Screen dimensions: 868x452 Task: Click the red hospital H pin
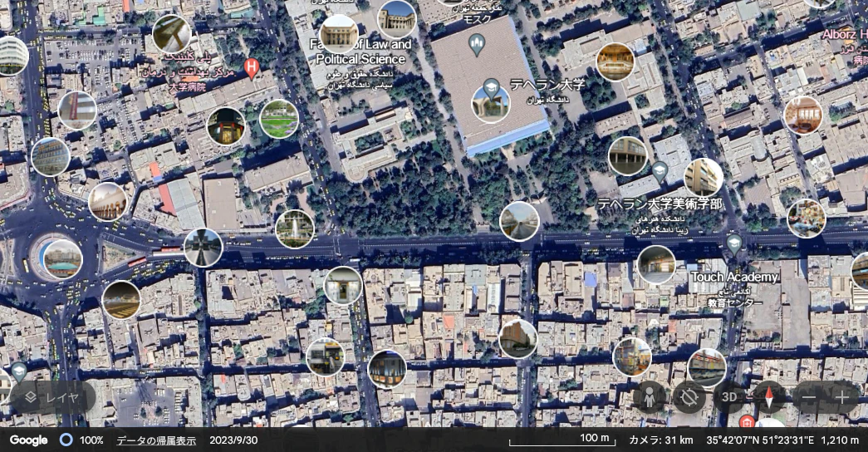click(252, 69)
